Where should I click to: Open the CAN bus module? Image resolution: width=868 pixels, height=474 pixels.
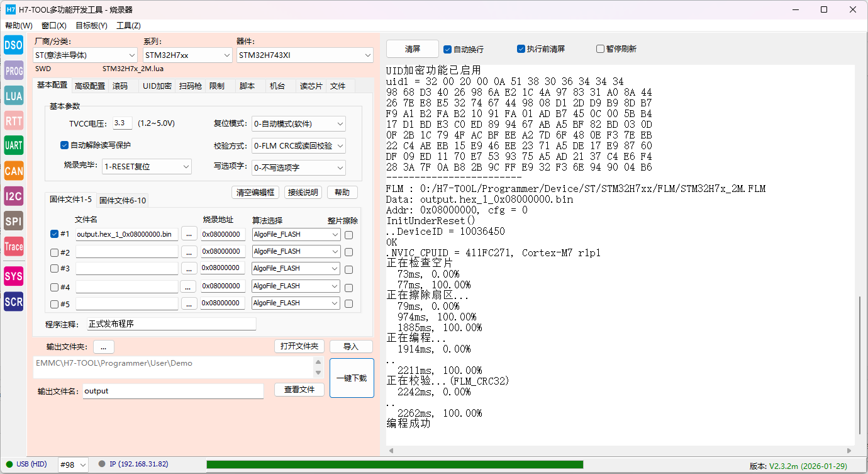(14, 171)
